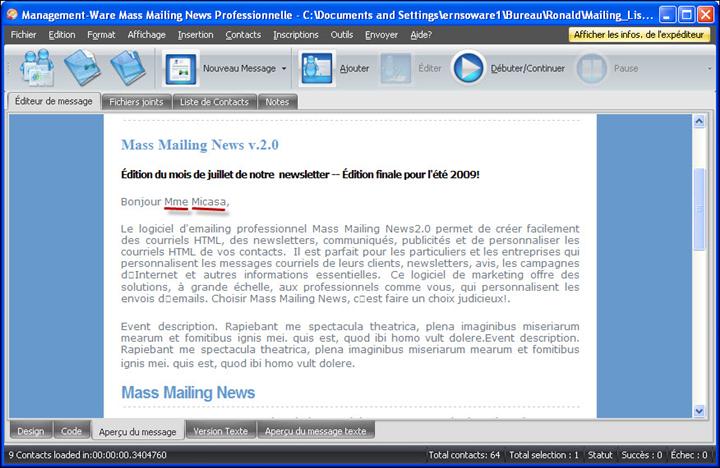This screenshot has width=720, height=468.
Task: Select Aperçu du message tab
Action: [x=137, y=431]
